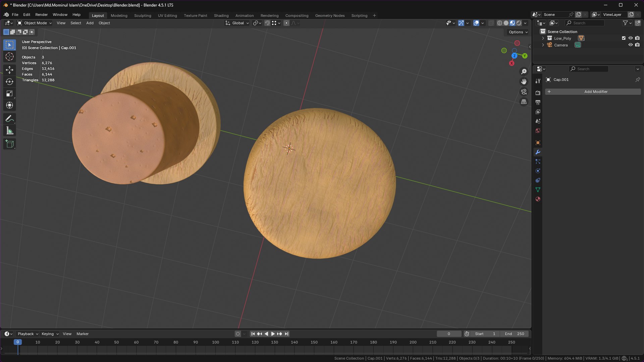Open the Render properties tab
Image resolution: width=644 pixels, height=362 pixels.
(x=538, y=93)
